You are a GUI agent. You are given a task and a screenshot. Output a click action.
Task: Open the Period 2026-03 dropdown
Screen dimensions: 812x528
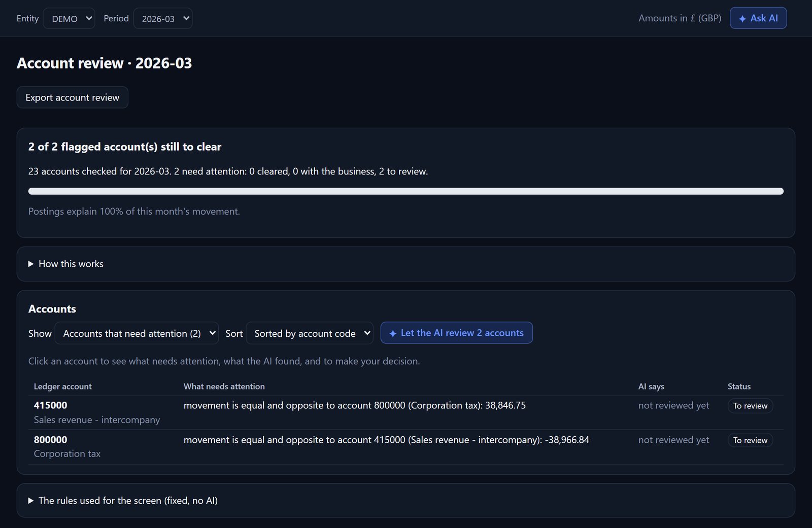tap(163, 18)
